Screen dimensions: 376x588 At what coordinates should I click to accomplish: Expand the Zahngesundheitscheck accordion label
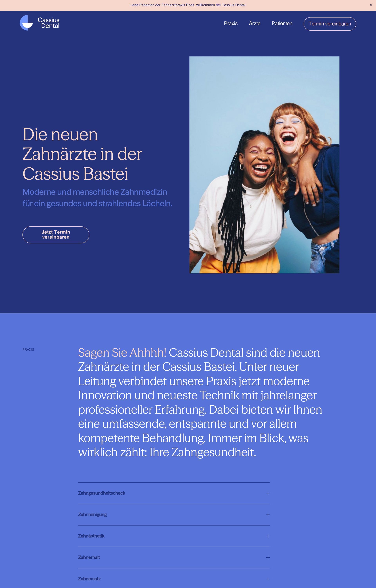(102, 493)
